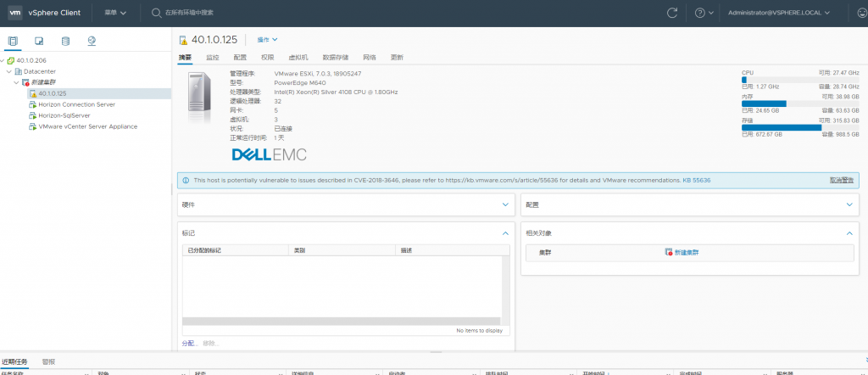868x375 pixels.
Task: Open the 虚拟机 tab
Action: coord(298,58)
